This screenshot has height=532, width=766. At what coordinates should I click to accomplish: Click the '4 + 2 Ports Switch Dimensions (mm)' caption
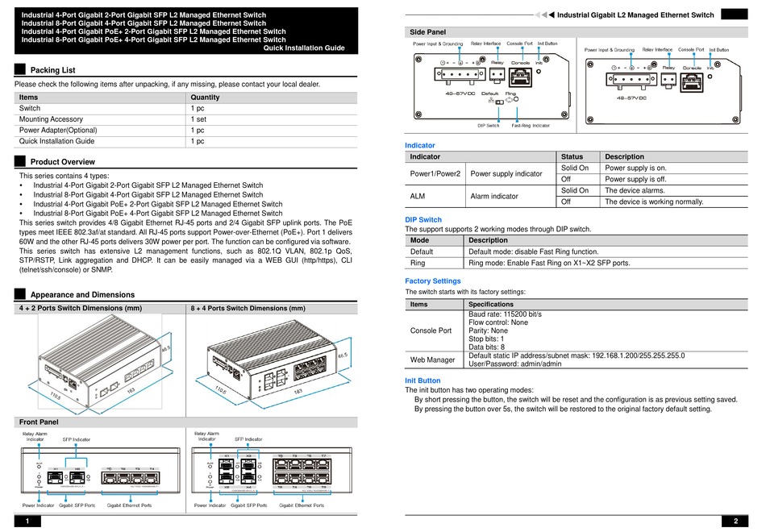(x=81, y=308)
